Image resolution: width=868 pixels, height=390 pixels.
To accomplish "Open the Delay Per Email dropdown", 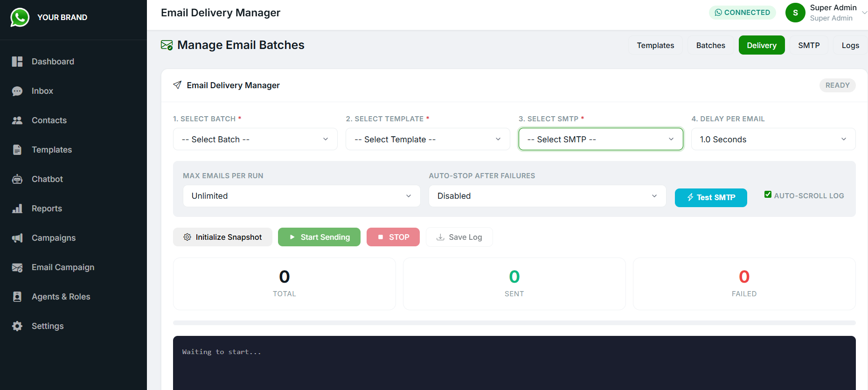I will pyautogui.click(x=773, y=139).
